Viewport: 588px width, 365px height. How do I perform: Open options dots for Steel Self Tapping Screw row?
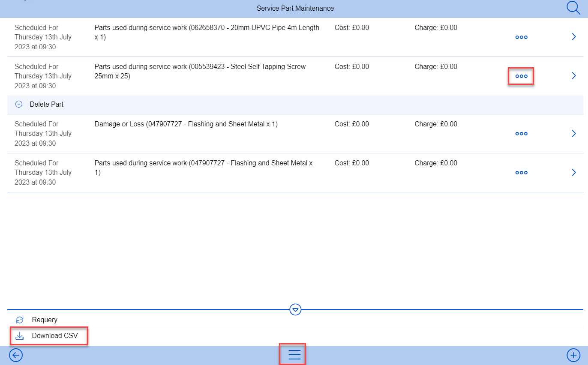coord(521,76)
